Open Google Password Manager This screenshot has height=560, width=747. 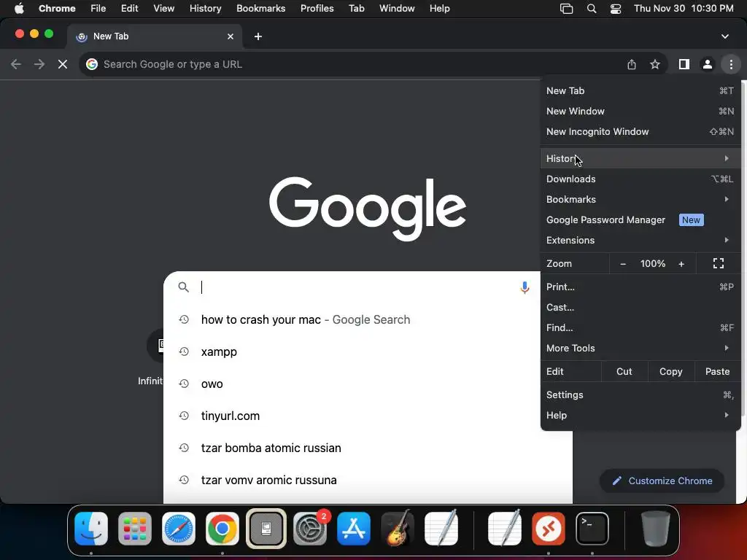[640, 219]
